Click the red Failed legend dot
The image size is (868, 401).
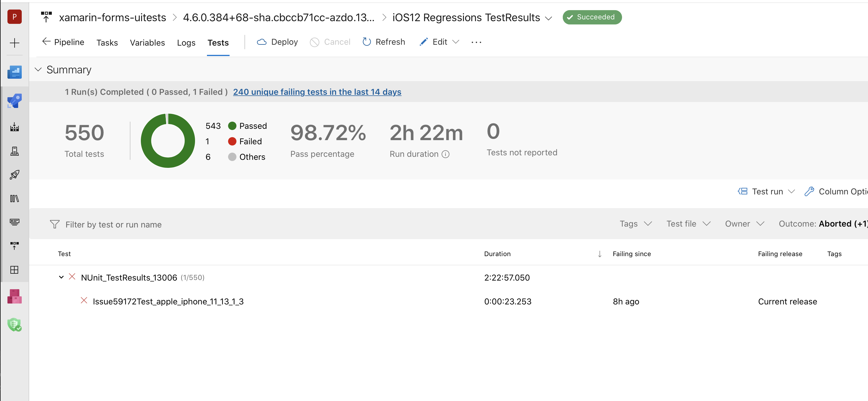pos(232,141)
